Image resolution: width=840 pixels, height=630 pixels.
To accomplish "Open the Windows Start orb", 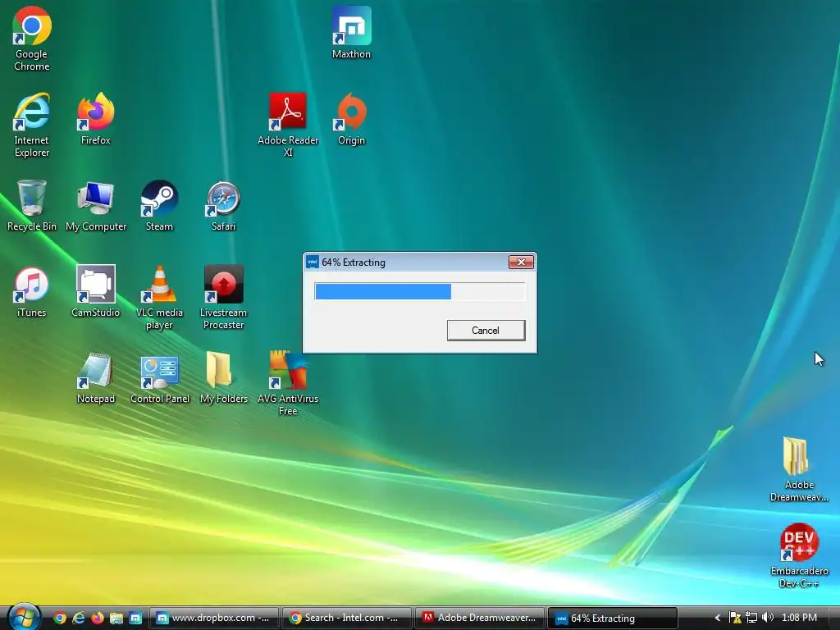I will point(24,617).
